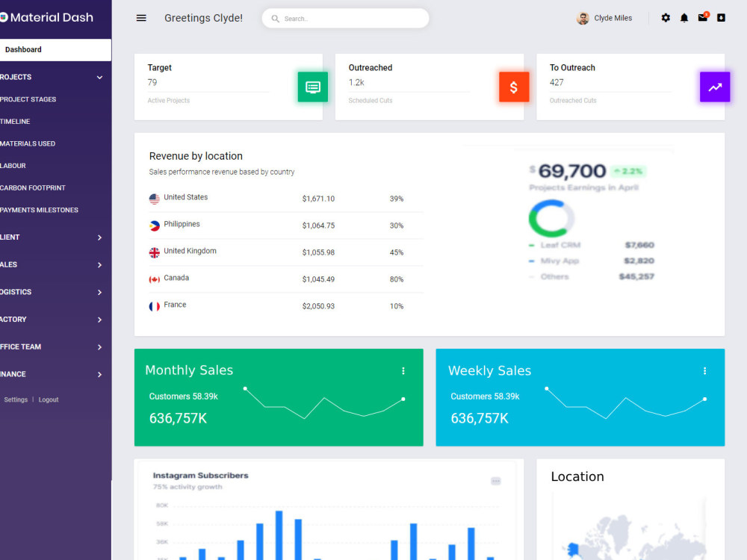
Task: Click the Material Dash logo icon
Action: point(4,18)
